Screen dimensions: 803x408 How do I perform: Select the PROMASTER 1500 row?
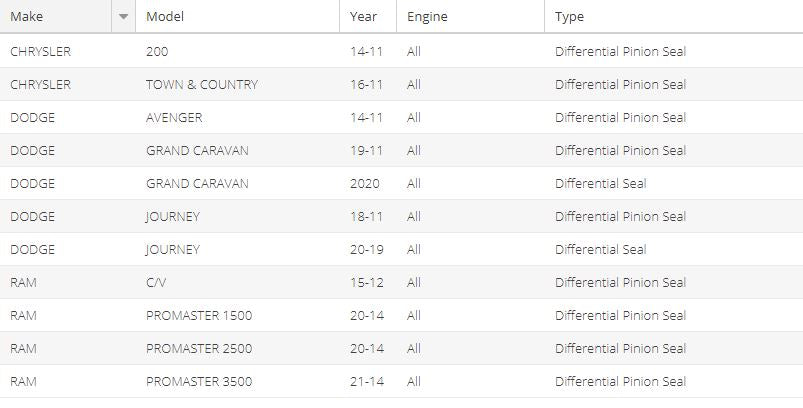(402, 315)
